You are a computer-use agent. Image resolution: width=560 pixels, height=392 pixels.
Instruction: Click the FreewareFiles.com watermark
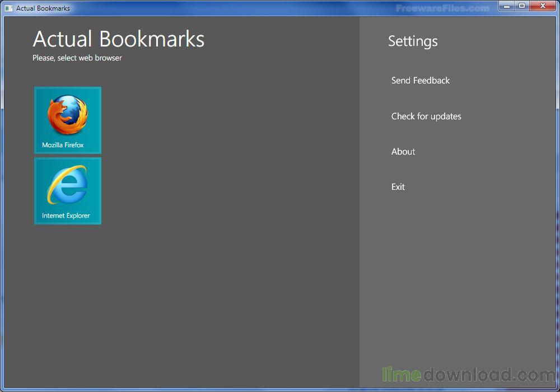point(442,8)
